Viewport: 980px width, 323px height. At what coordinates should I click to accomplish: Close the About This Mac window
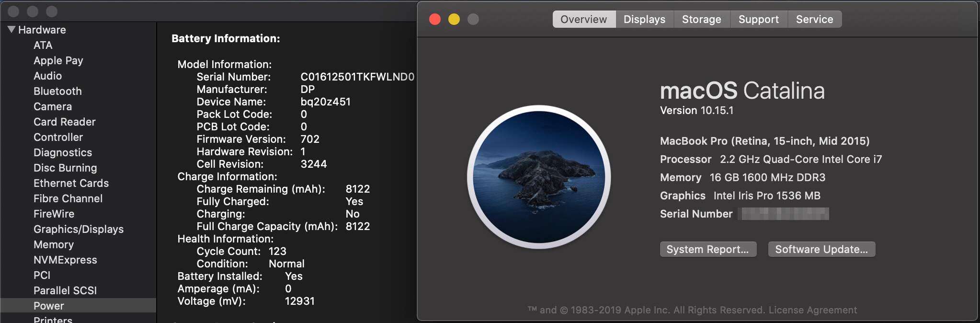coord(435,19)
